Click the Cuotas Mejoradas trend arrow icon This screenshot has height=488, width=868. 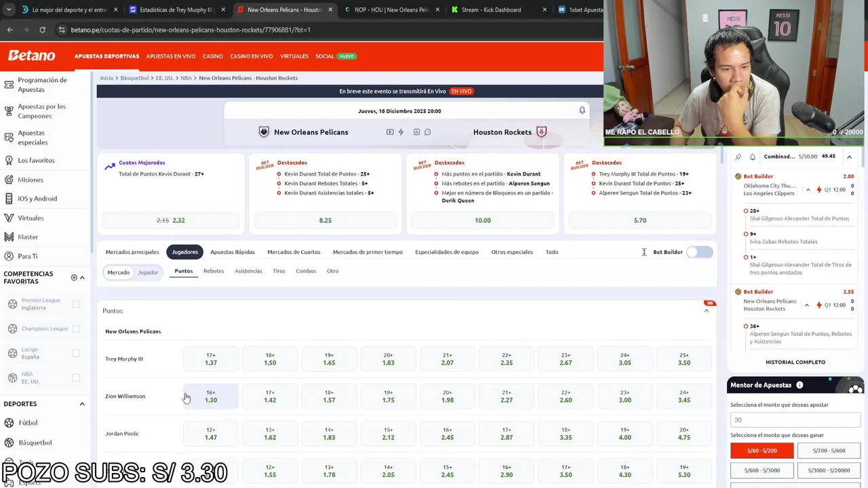click(110, 167)
